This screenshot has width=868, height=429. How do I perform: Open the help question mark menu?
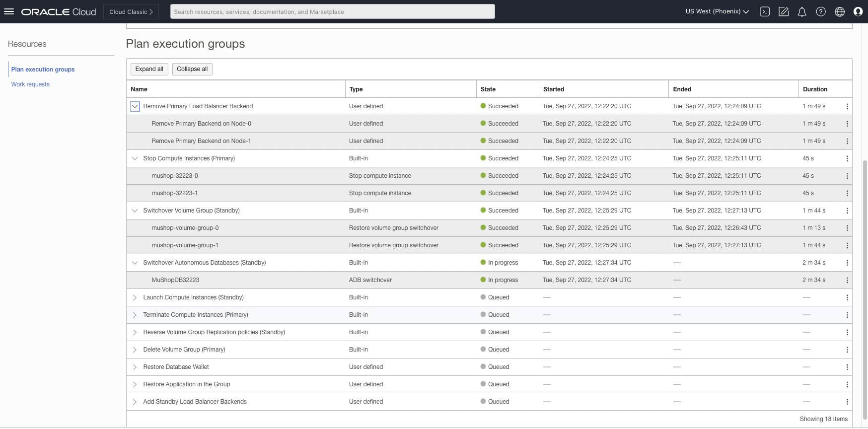[821, 11]
